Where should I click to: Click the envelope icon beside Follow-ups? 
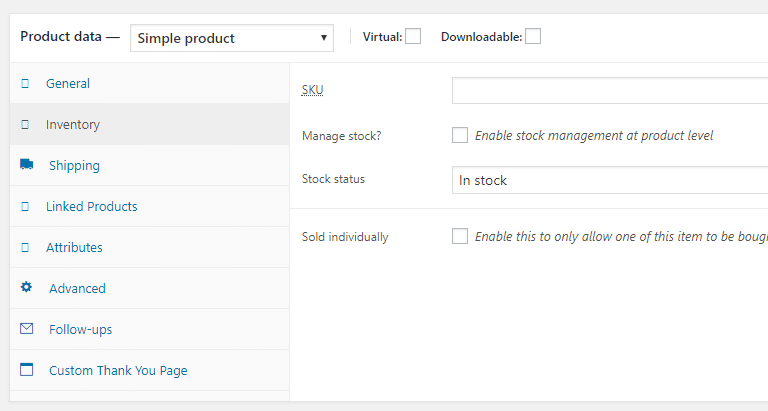click(x=26, y=329)
